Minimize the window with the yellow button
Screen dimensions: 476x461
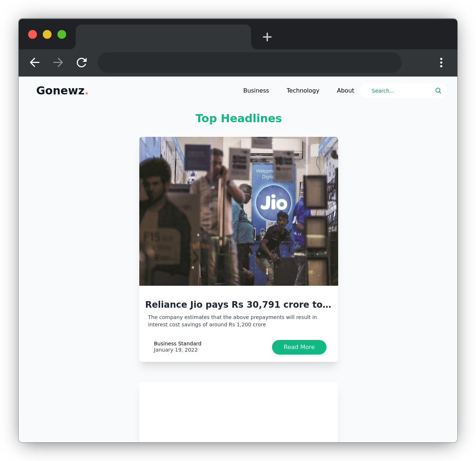pos(47,34)
